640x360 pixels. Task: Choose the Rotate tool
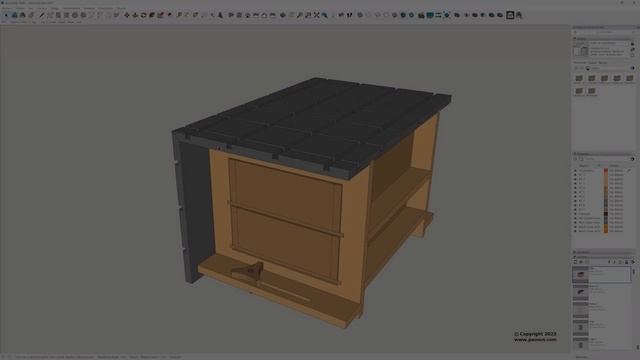(x=143, y=15)
